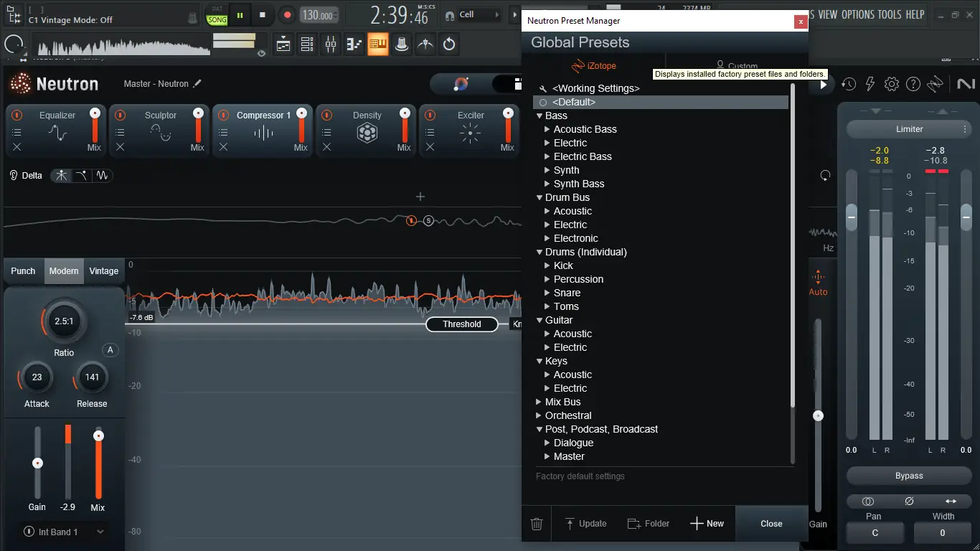Screen dimensions: 980x551
Task: Switch to the iZotope presets tab
Action: pyautogui.click(x=594, y=66)
